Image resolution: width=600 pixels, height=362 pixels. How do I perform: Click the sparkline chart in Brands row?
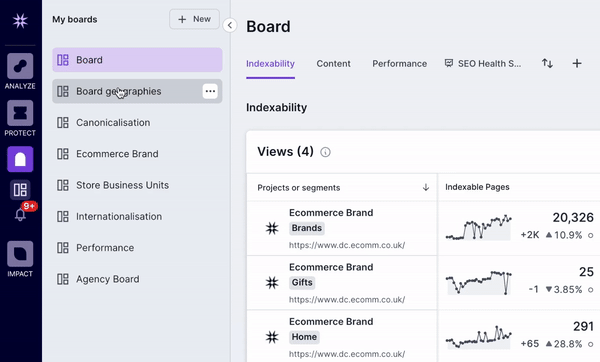coord(478,228)
